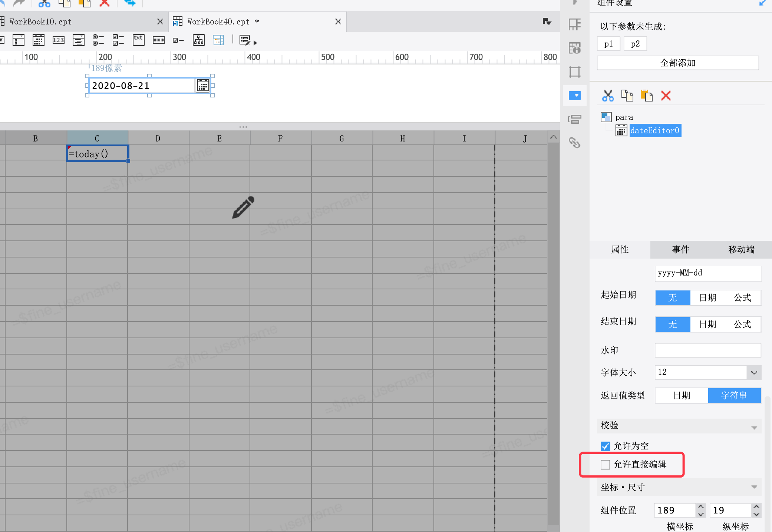Image resolution: width=772 pixels, height=532 pixels.
Task: Collapse the 坐标·尺寸 section
Action: tap(754, 487)
